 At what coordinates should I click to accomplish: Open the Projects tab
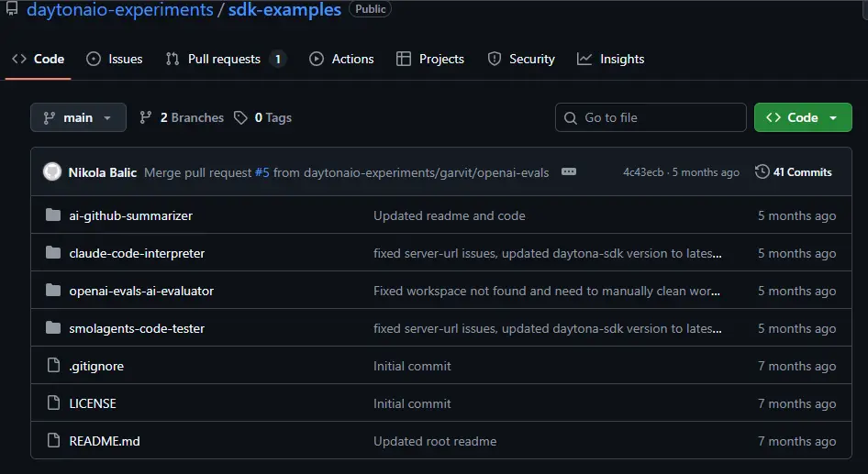click(430, 59)
